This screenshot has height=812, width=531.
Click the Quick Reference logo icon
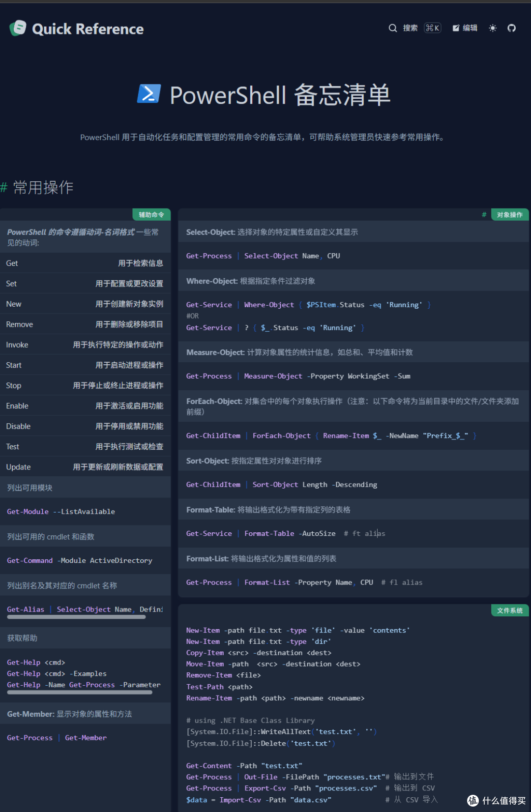(18, 29)
